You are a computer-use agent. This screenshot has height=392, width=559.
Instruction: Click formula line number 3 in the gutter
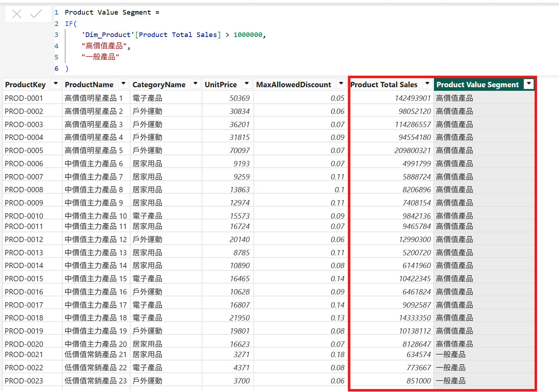(x=56, y=35)
